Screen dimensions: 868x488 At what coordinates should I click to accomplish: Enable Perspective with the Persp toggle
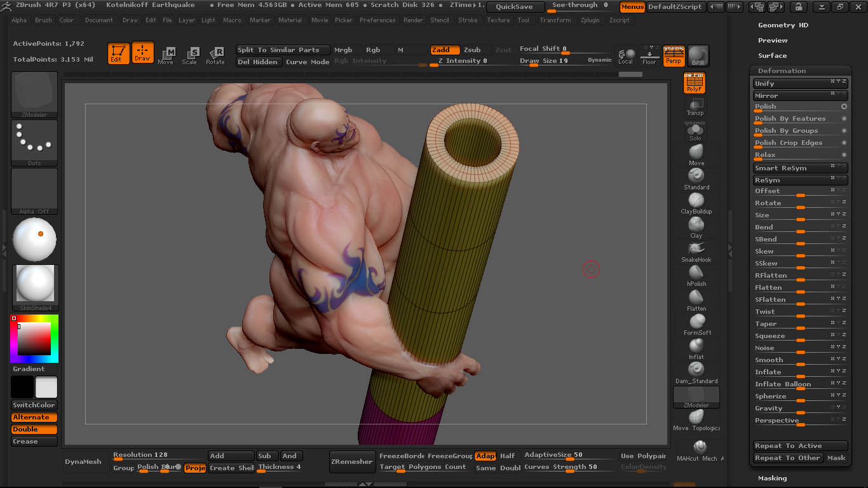pos(674,55)
